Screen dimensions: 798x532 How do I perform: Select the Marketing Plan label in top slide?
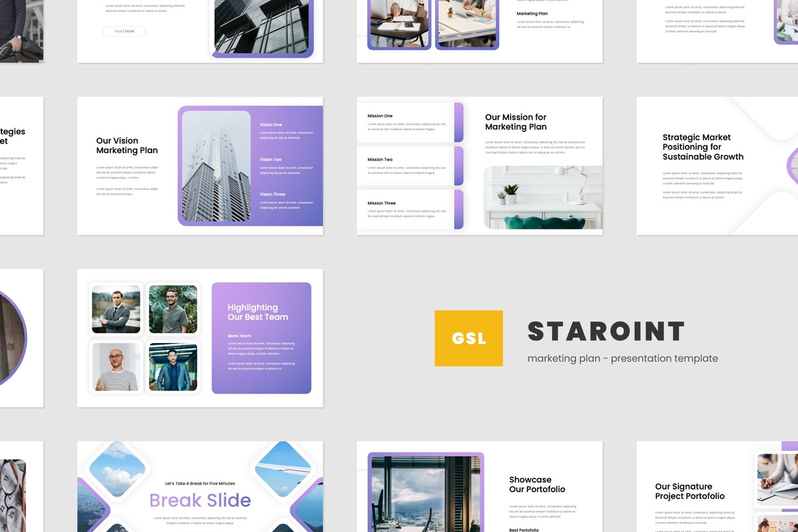click(x=532, y=13)
